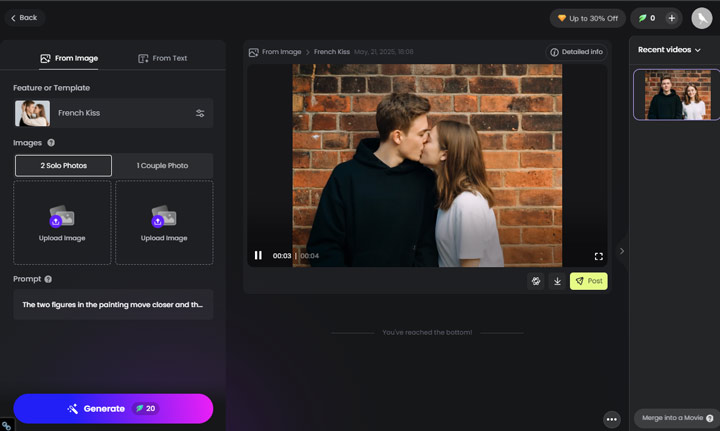
Task: Expand the Recent videos dropdown
Action: pos(669,50)
